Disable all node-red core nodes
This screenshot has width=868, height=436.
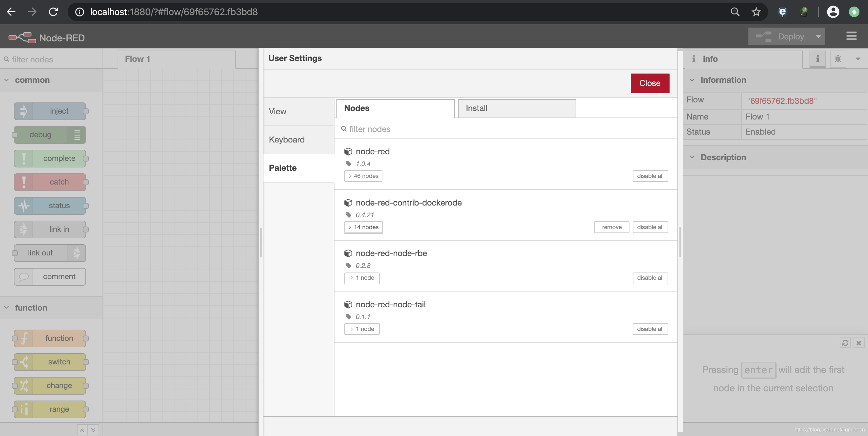pyautogui.click(x=650, y=176)
